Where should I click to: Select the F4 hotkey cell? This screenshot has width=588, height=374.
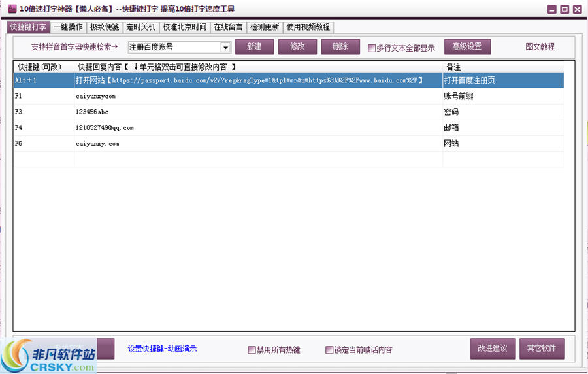pyautogui.click(x=44, y=127)
